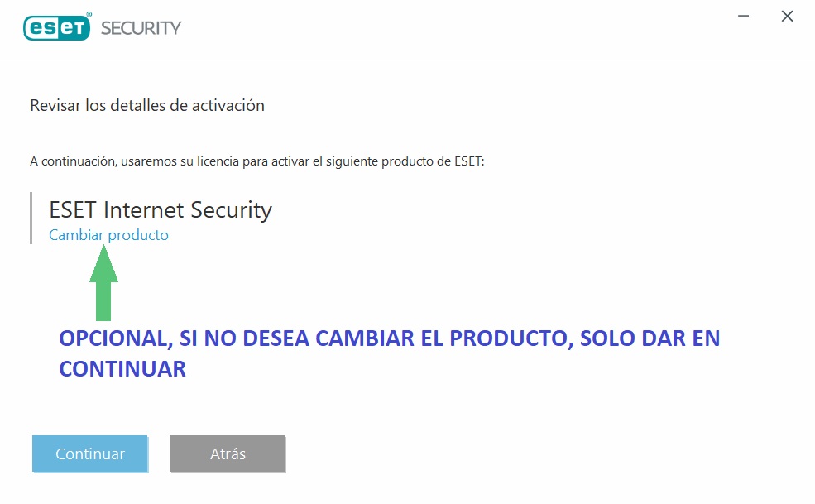Click the gray vertical bar beside product name
Viewport: 815px width, 504px height.
[31, 218]
